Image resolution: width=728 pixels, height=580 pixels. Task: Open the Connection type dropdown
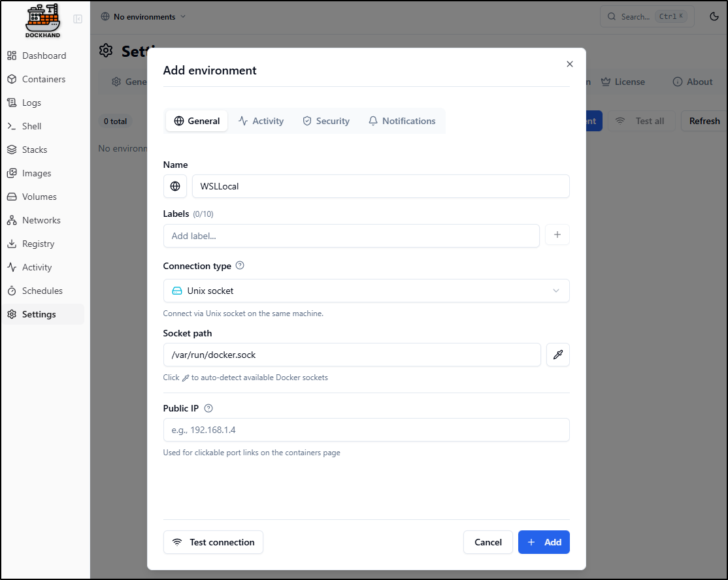pyautogui.click(x=366, y=291)
